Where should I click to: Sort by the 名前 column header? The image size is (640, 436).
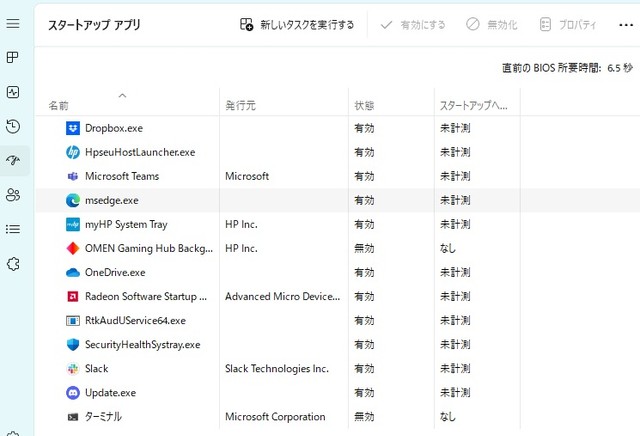point(58,106)
